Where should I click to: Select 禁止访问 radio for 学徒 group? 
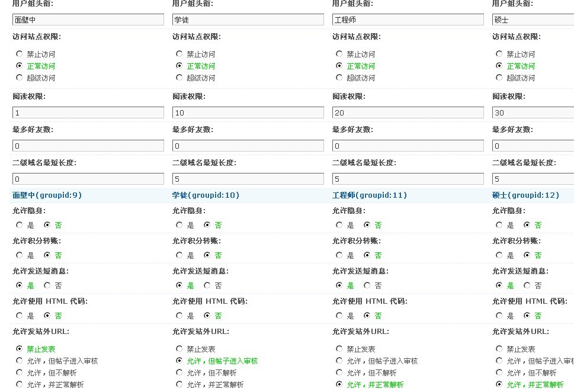tap(179, 54)
